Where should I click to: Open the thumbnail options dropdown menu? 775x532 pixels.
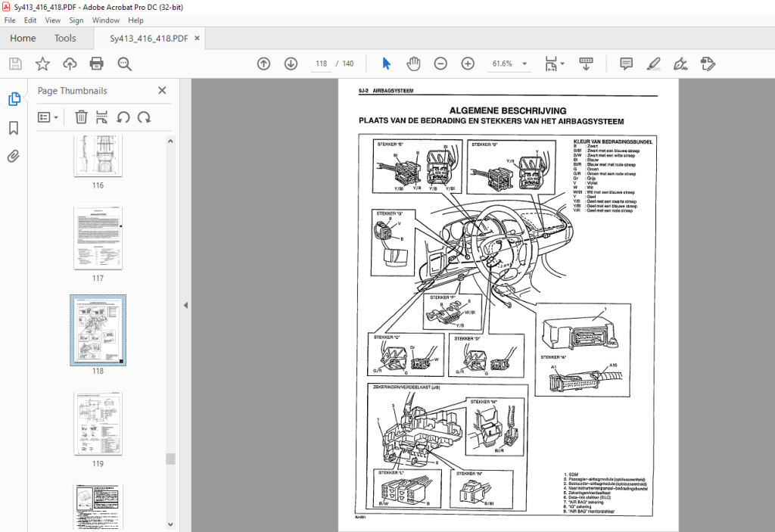(48, 117)
